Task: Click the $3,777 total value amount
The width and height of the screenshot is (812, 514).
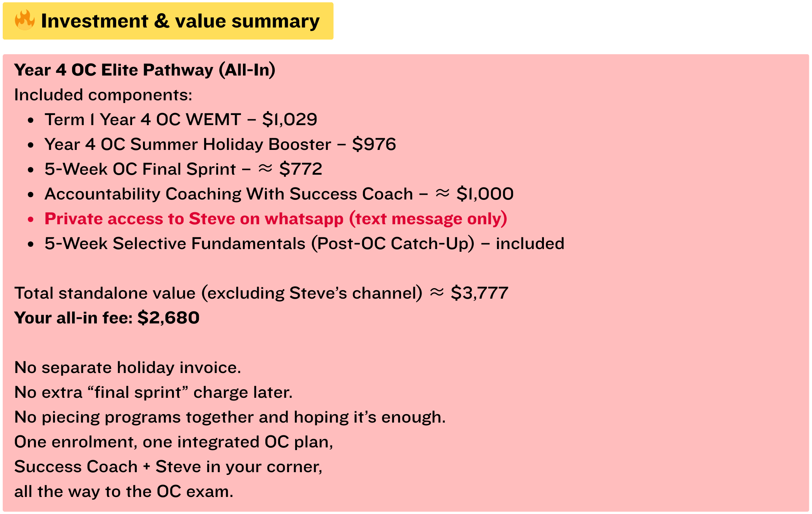Action: tap(479, 293)
